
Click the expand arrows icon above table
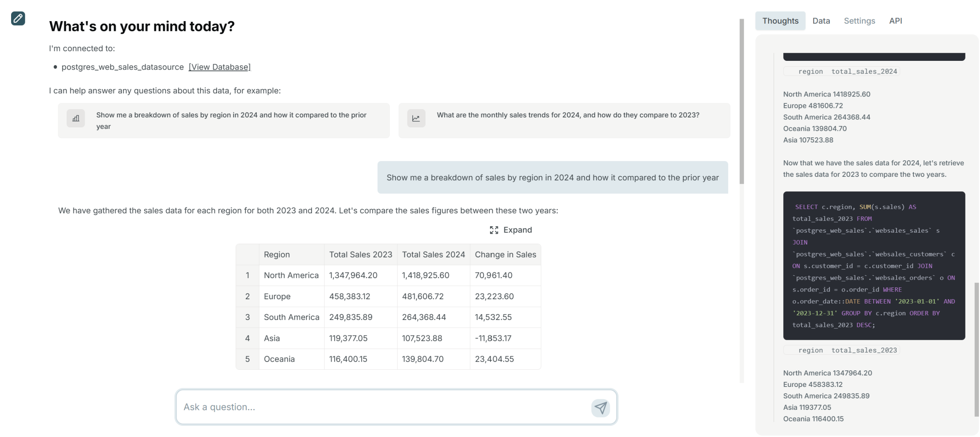[x=494, y=230]
